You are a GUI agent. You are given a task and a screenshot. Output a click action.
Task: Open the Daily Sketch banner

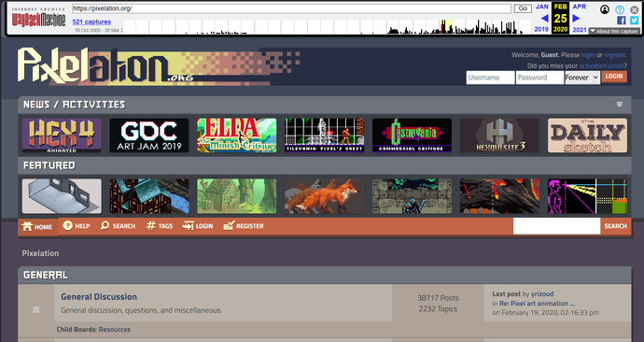pyautogui.click(x=587, y=135)
